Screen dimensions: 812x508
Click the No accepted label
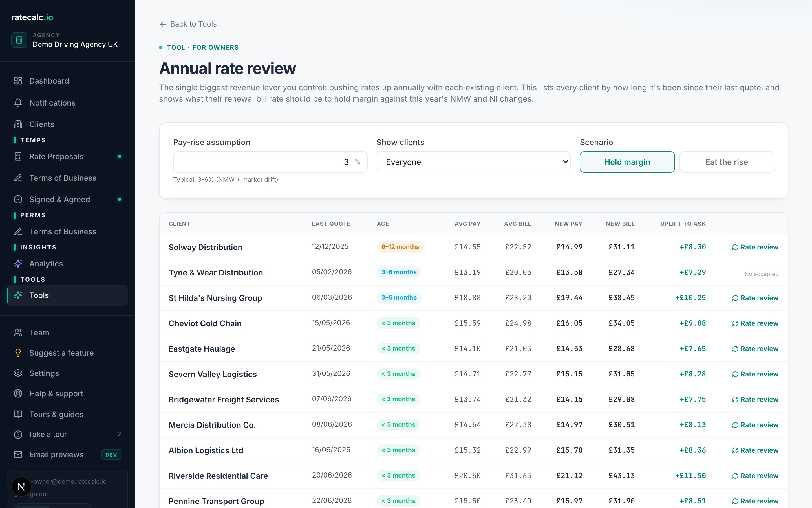(761, 274)
